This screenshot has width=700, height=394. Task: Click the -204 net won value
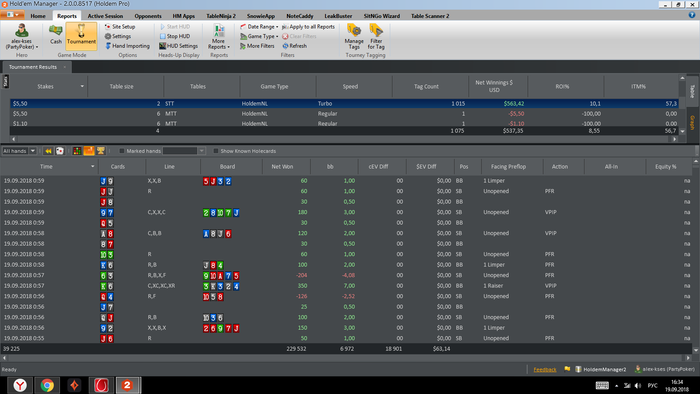302,275
